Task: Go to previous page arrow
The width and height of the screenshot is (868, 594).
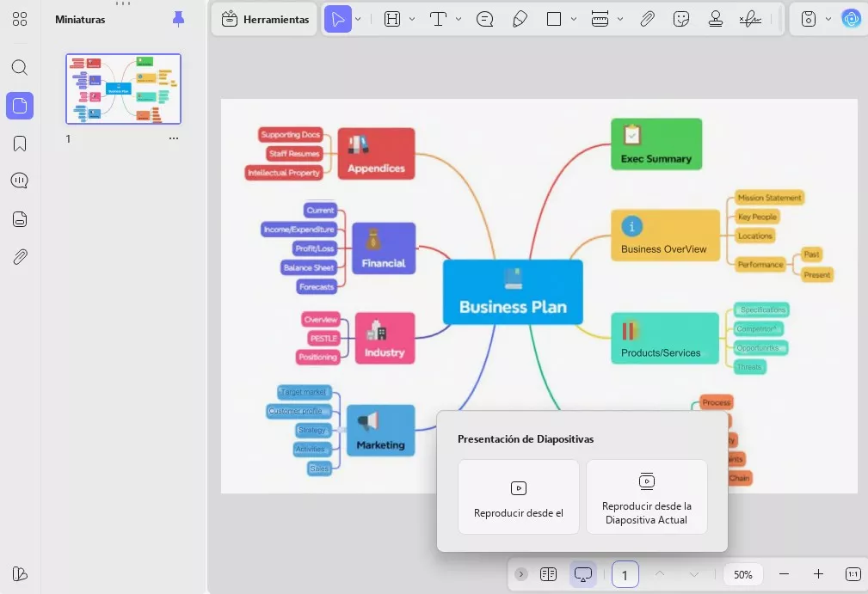Action: [660, 574]
